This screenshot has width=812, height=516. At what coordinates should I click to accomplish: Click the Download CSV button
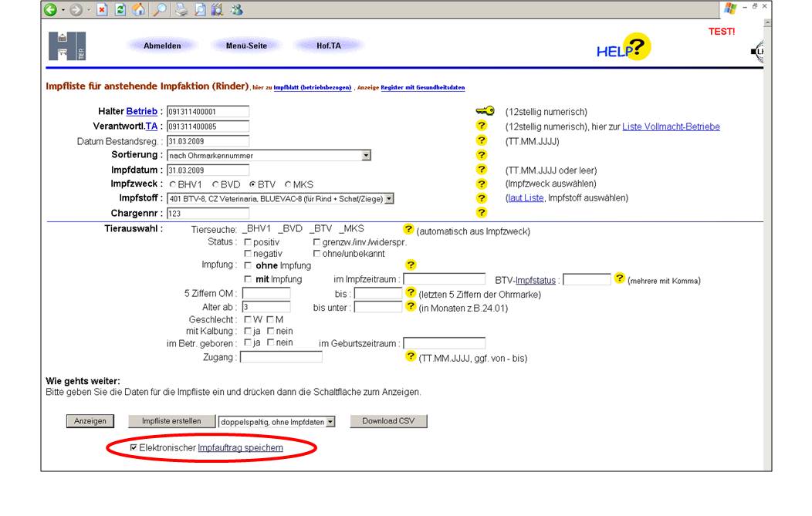(388, 421)
